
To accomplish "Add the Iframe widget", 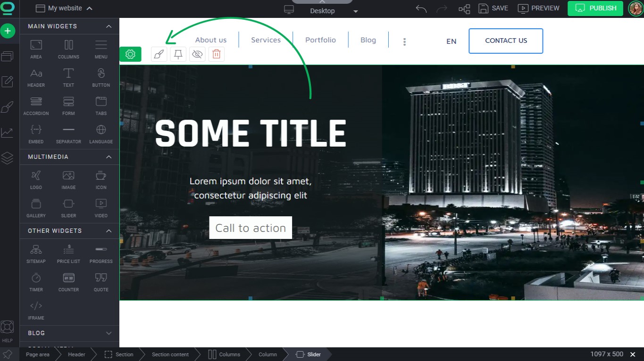I will click(36, 310).
